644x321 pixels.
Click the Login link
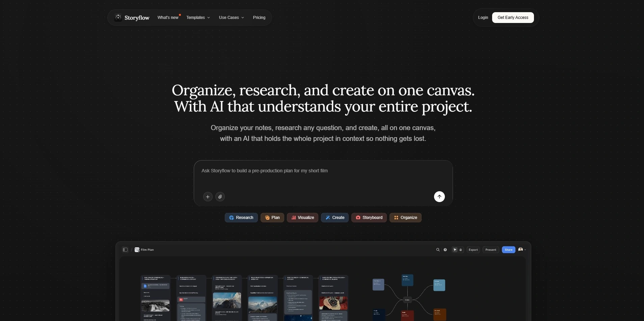tap(483, 18)
